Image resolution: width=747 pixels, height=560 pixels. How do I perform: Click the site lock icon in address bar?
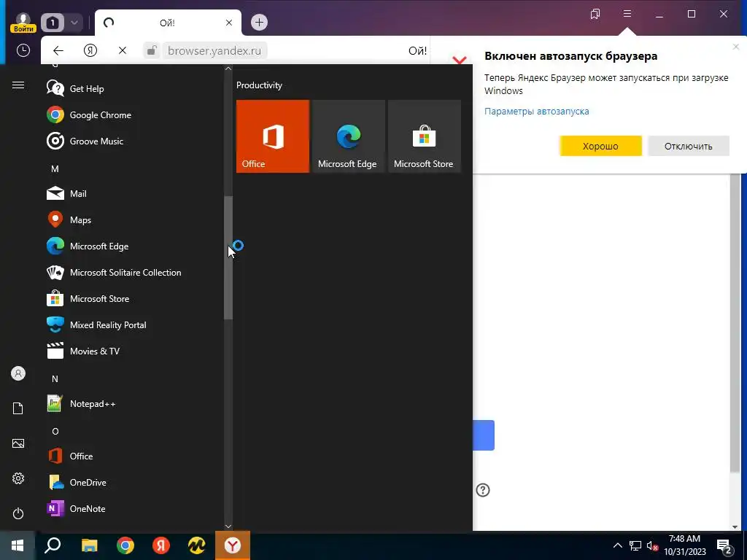coord(152,50)
